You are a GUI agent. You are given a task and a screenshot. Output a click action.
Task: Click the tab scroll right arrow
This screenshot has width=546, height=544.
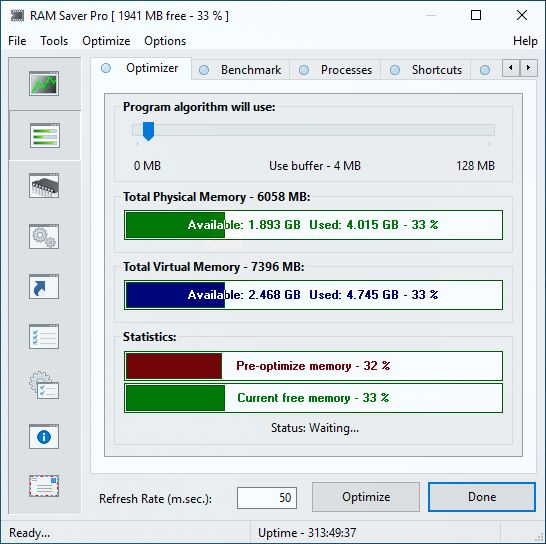[529, 68]
